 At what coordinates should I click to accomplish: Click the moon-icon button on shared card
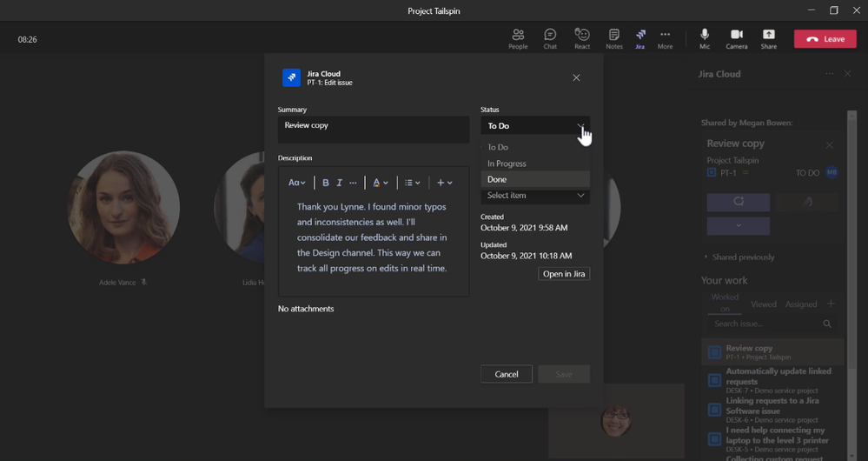(x=807, y=203)
